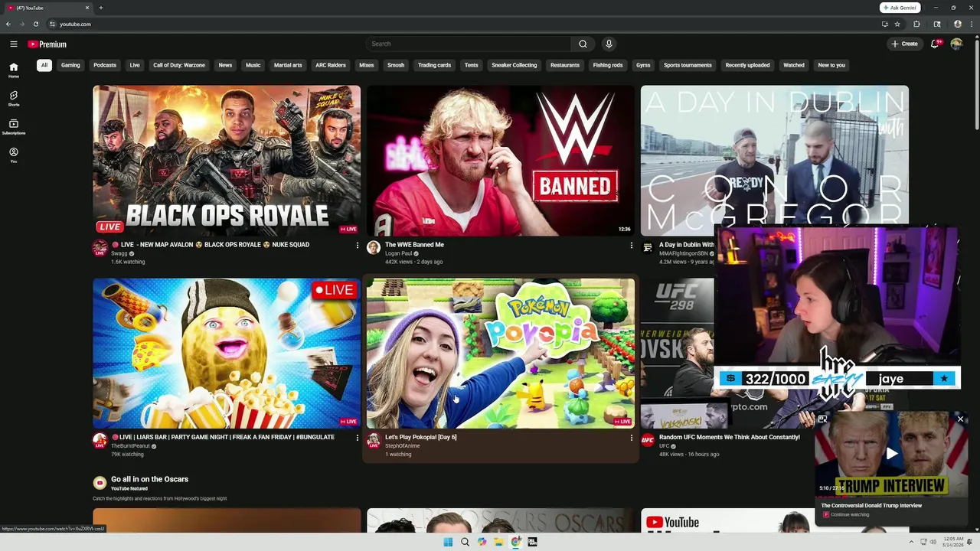Select the Music filter chip
Viewport: 980px width, 551px height.
[253, 65]
